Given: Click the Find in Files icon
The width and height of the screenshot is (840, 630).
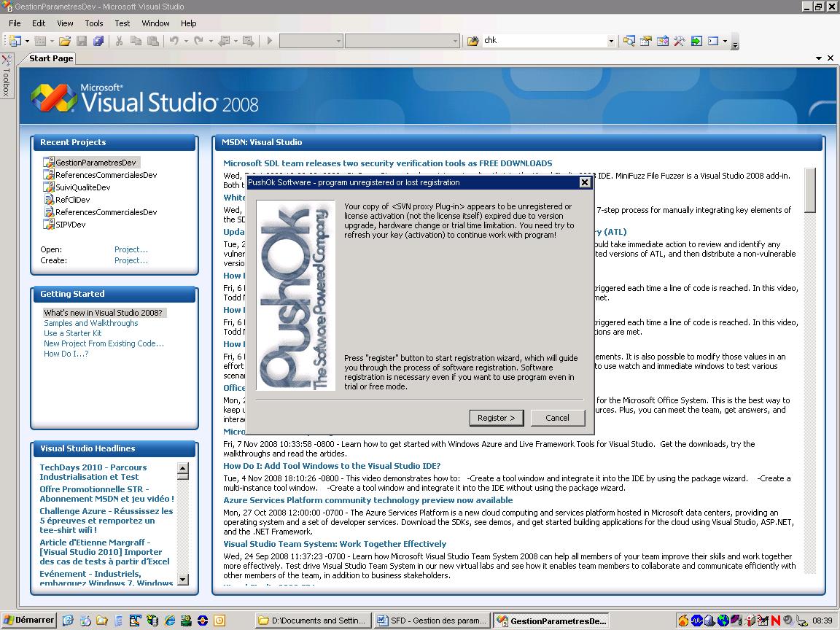Looking at the screenshot, I should point(472,41).
